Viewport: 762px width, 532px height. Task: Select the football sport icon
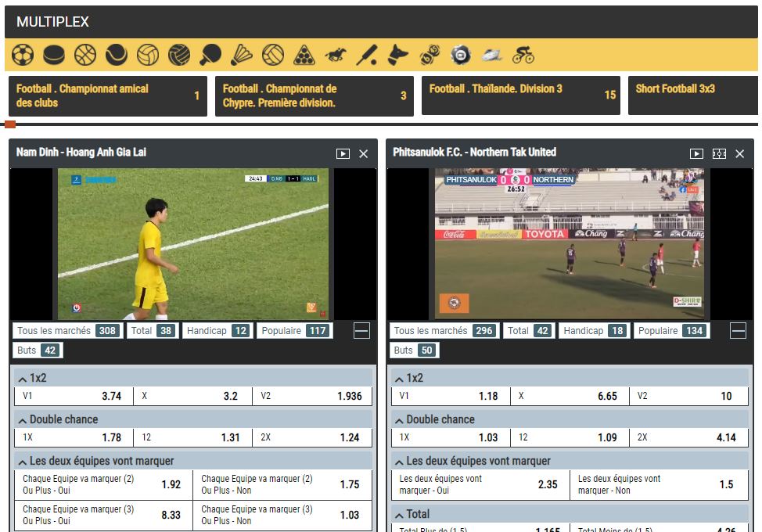[x=23, y=55]
